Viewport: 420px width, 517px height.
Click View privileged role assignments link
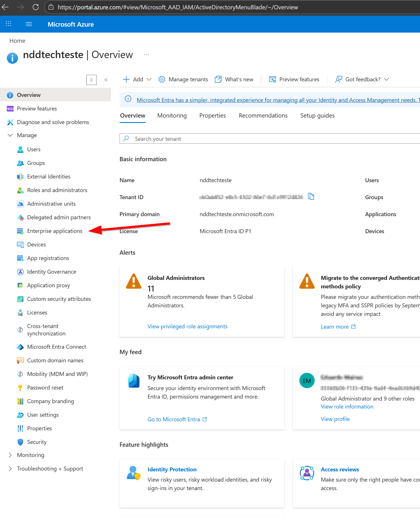[x=187, y=326]
